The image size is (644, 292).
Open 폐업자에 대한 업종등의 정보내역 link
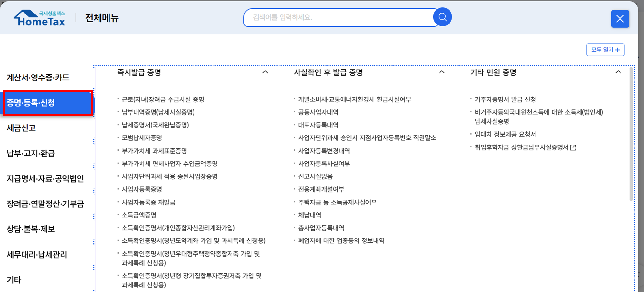(341, 241)
